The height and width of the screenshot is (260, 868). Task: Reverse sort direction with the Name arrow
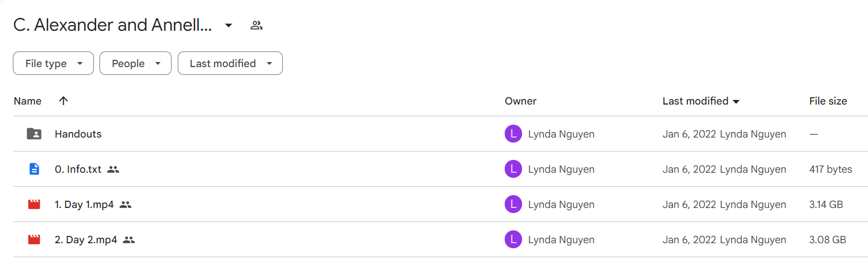click(63, 101)
